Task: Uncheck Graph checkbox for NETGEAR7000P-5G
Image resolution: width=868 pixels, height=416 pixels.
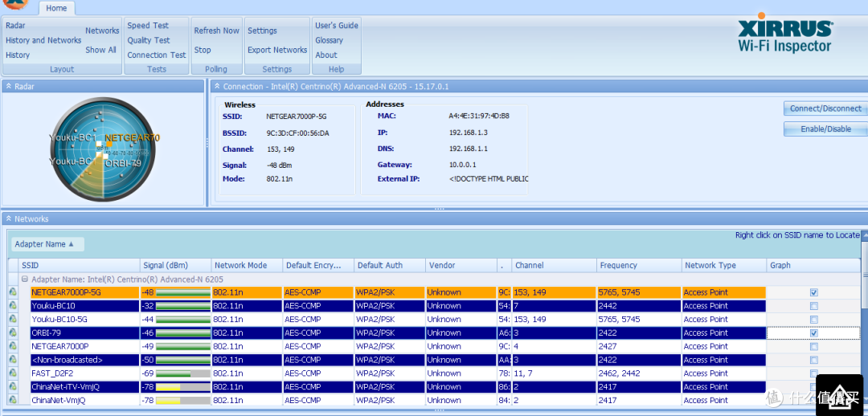Action: click(813, 292)
